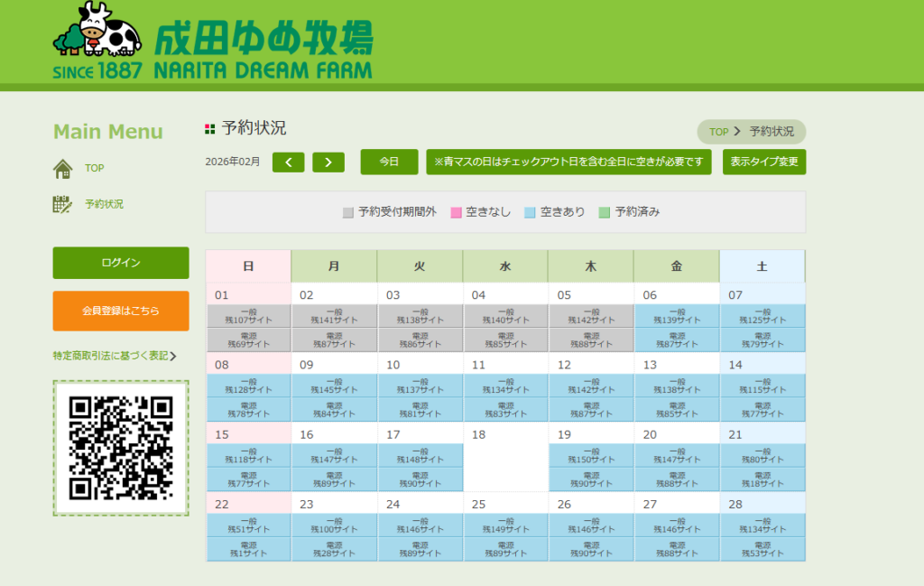Click the house icon beside TOP

click(62, 169)
